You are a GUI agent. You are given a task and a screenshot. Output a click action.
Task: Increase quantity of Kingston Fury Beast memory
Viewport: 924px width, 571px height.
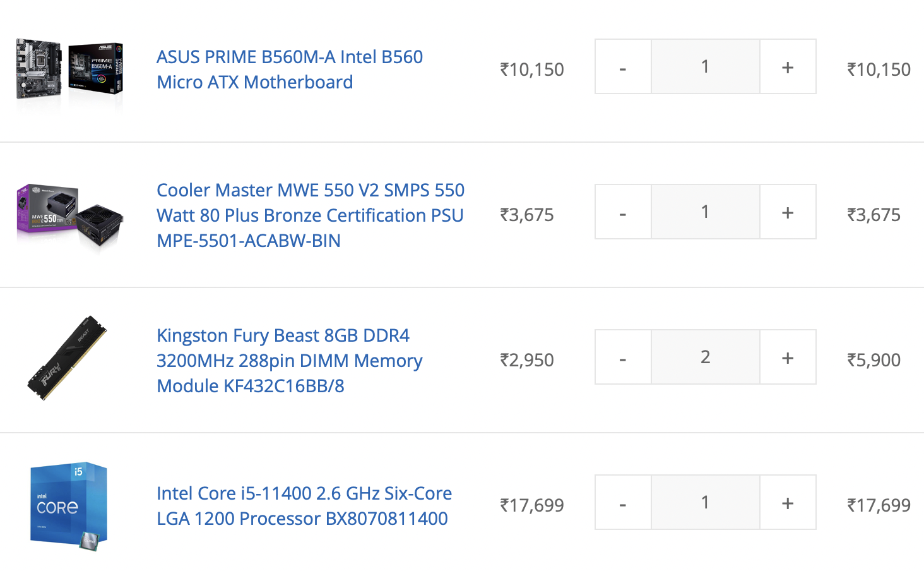point(788,358)
